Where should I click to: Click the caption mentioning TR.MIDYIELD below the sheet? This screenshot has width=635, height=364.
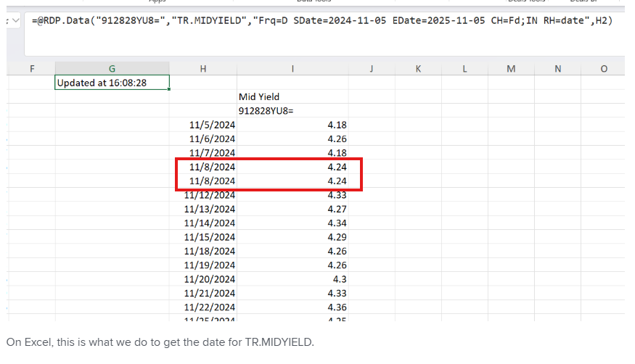click(x=160, y=342)
